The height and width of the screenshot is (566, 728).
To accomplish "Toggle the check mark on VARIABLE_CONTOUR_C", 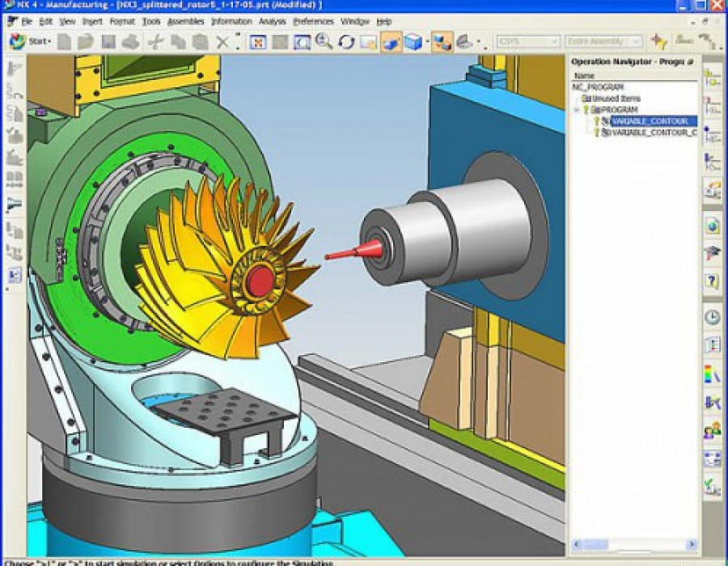I will click(x=599, y=131).
